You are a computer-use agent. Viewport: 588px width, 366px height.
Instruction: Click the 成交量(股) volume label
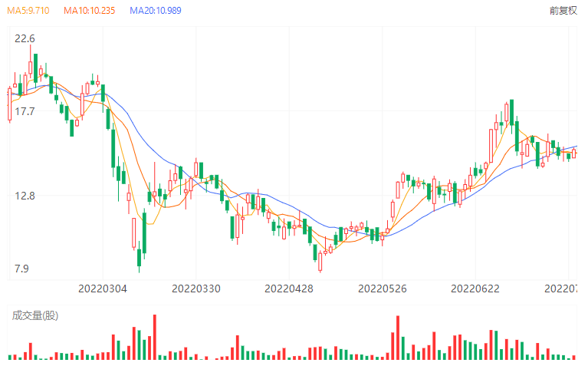click(x=35, y=315)
